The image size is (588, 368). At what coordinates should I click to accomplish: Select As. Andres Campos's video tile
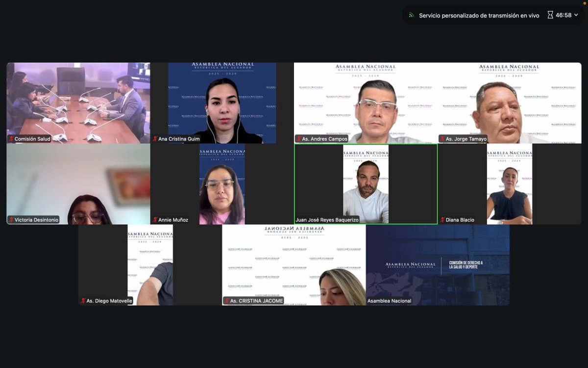pyautogui.click(x=366, y=103)
